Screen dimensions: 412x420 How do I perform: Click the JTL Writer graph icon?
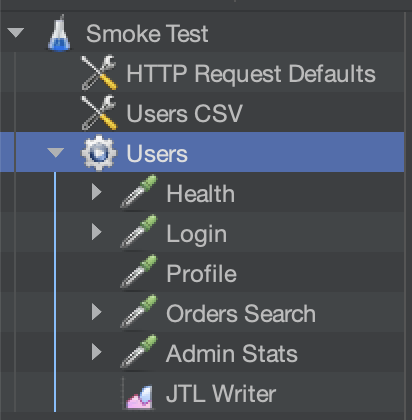pyautogui.click(x=139, y=393)
